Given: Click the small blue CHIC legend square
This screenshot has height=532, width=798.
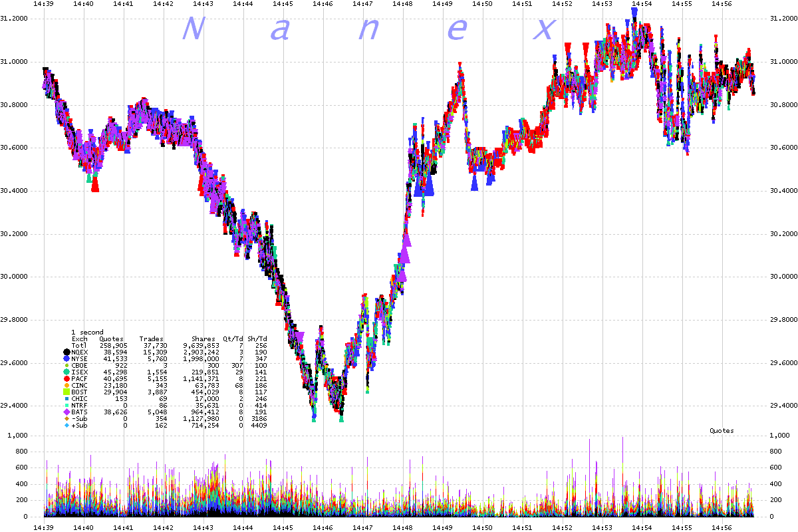Looking at the screenshot, I should (x=66, y=398).
